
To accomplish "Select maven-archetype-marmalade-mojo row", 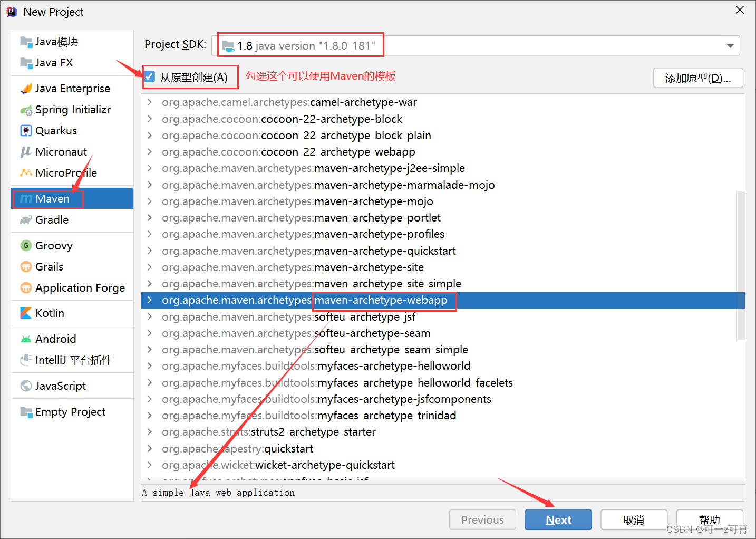I will click(443, 185).
